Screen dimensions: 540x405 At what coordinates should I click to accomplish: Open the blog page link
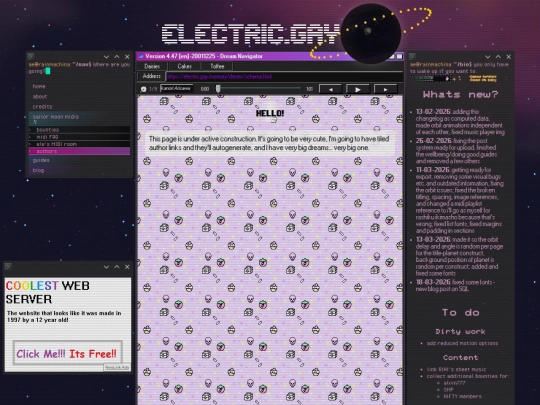38,170
